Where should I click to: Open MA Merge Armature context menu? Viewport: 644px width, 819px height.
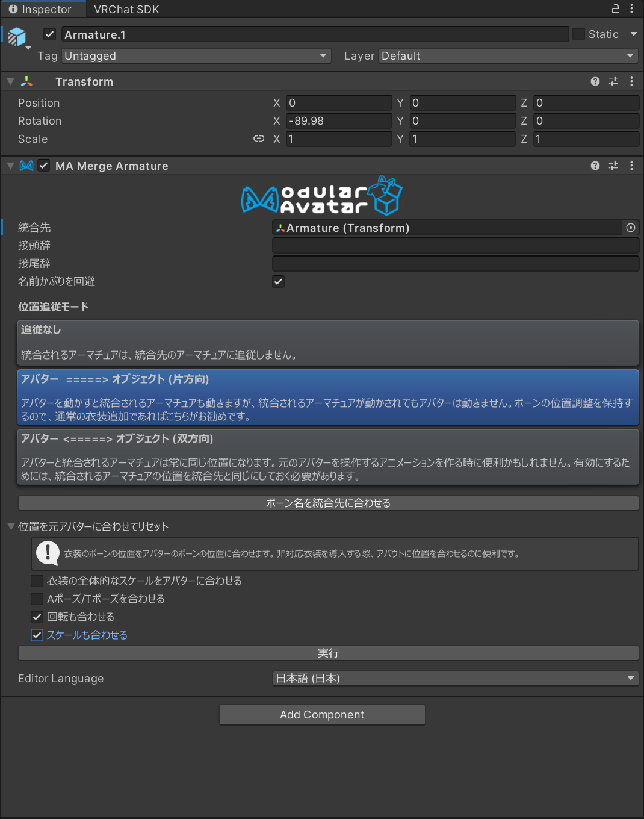[x=631, y=166]
